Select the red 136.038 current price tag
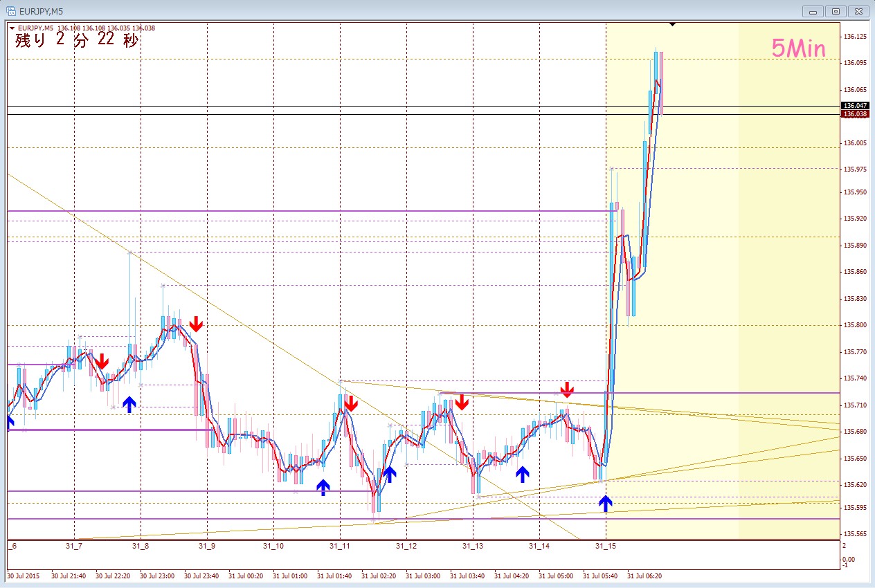This screenshot has width=875, height=588. (x=854, y=114)
